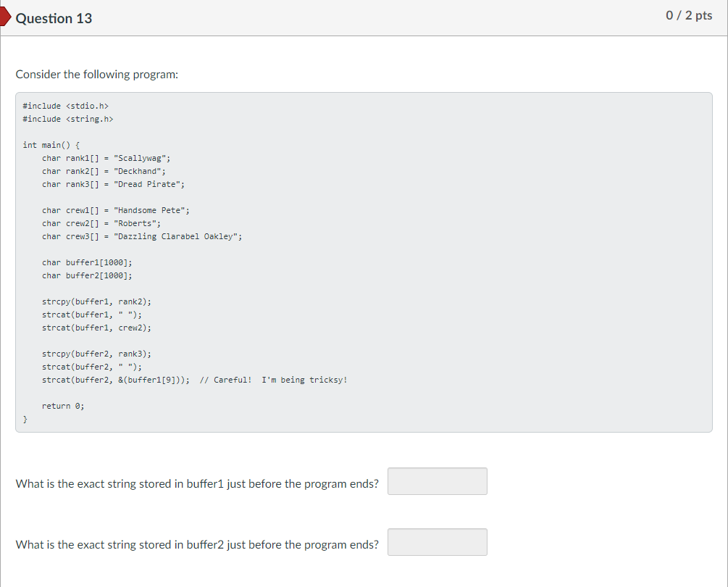Click the Question 13 heading
The width and height of the screenshot is (728, 587).
[x=54, y=18]
